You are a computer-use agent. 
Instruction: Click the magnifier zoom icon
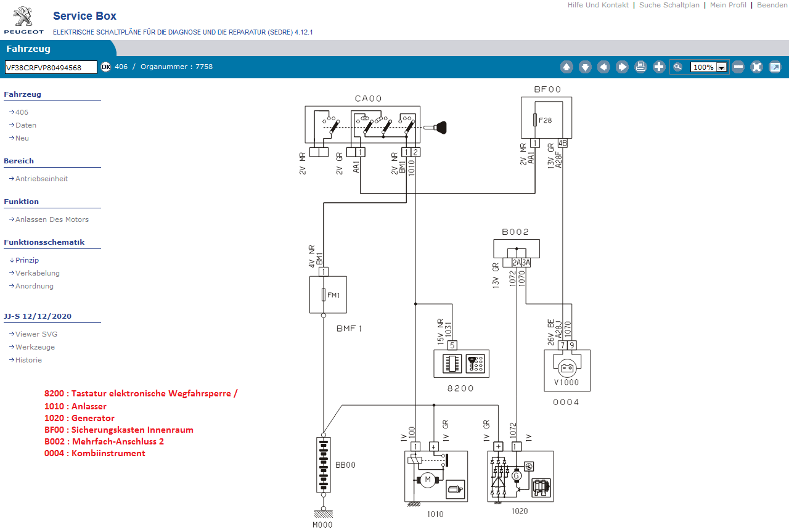click(x=678, y=67)
